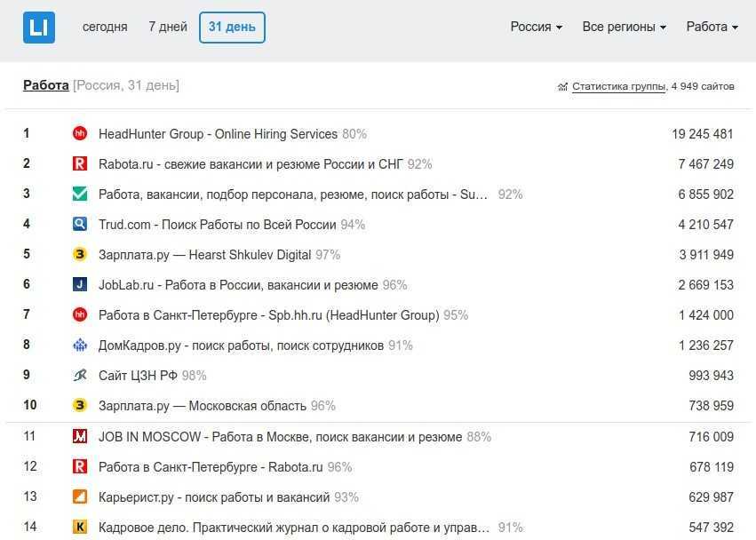
Task: Select the 31 день period tab
Action: point(232,28)
